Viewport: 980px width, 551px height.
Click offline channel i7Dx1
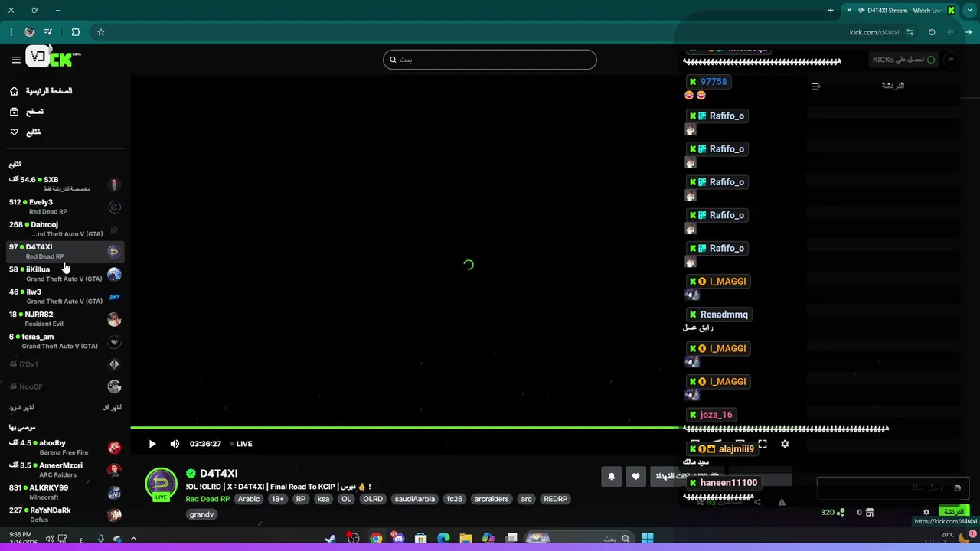tap(65, 364)
